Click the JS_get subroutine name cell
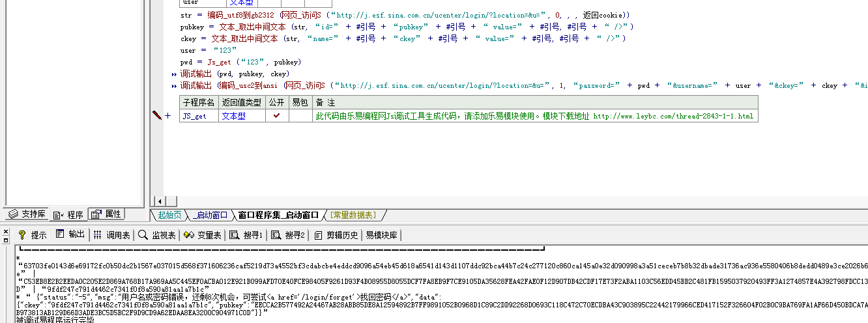 198,116
